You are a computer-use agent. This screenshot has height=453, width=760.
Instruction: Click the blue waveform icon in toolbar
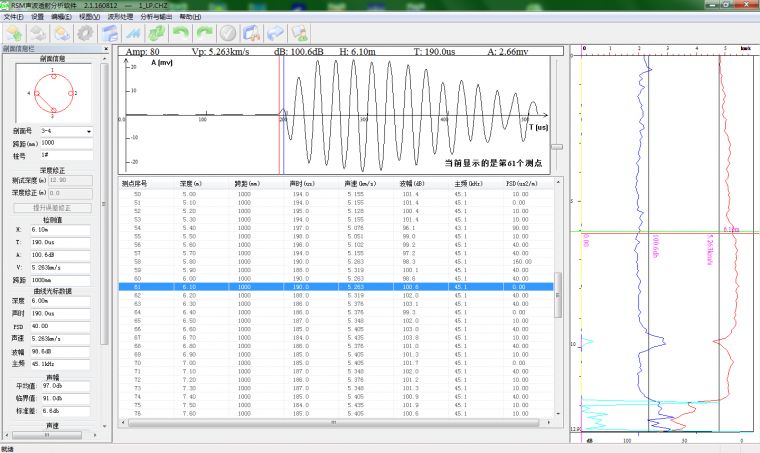click(x=133, y=33)
